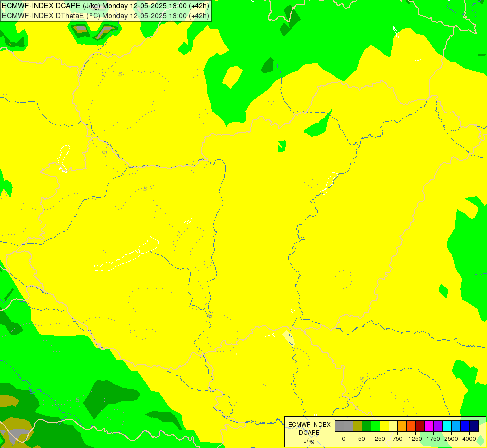Click the red-orange legend swatch

click(x=411, y=426)
